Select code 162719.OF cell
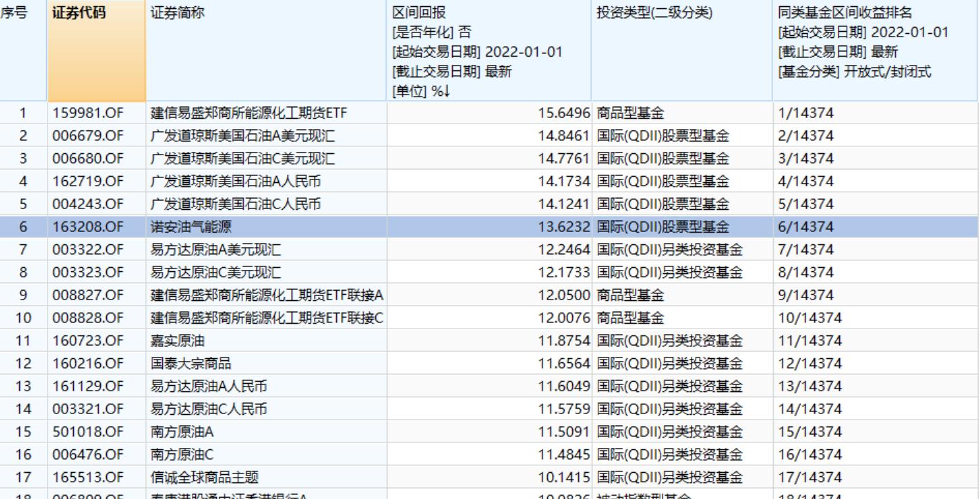The height and width of the screenshot is (499, 980). [88, 182]
